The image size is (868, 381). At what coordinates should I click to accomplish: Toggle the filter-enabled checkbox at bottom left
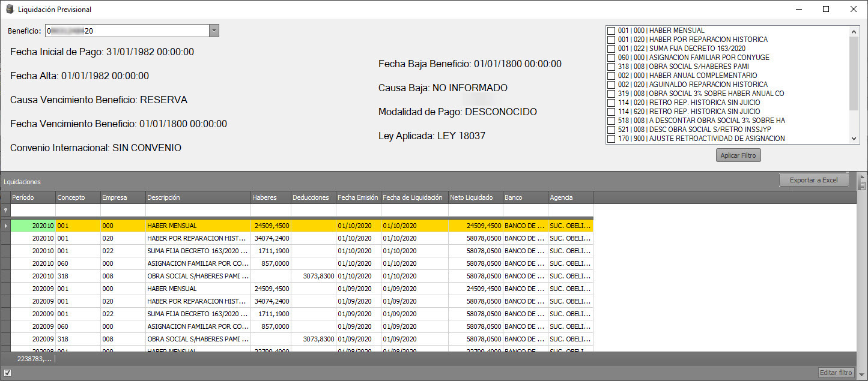7,373
